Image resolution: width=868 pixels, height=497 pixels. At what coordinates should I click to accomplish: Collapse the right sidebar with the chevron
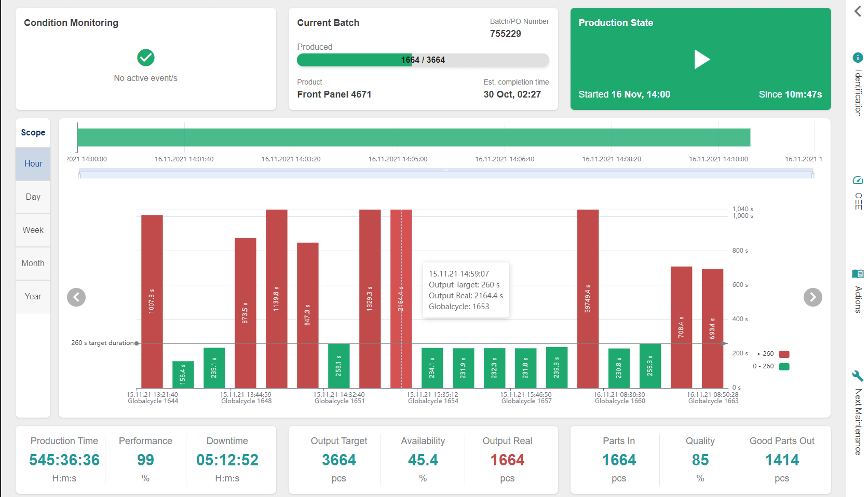(x=857, y=11)
